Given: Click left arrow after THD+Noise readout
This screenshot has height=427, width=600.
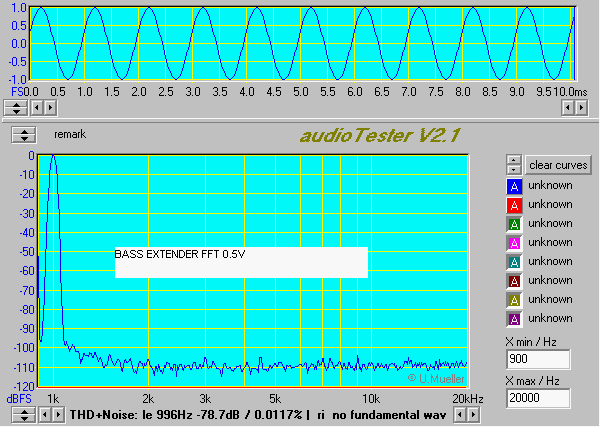Looking at the screenshot, I should 460,414.
